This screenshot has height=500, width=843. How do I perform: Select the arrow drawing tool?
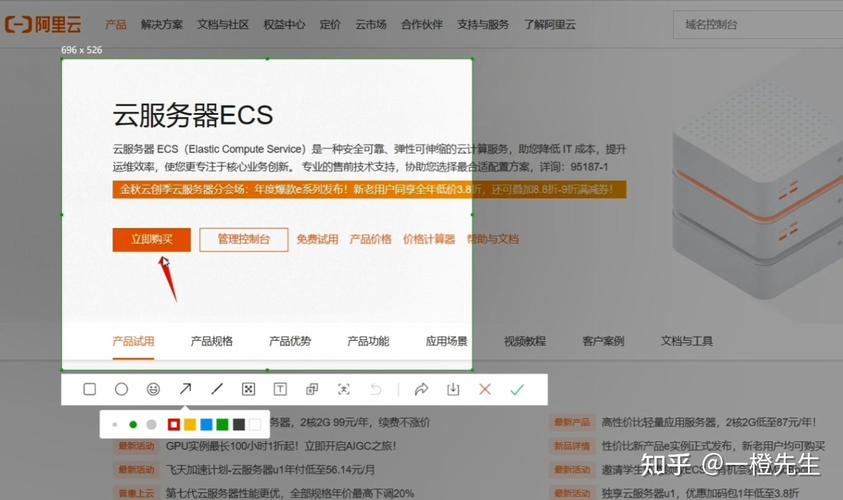185,389
